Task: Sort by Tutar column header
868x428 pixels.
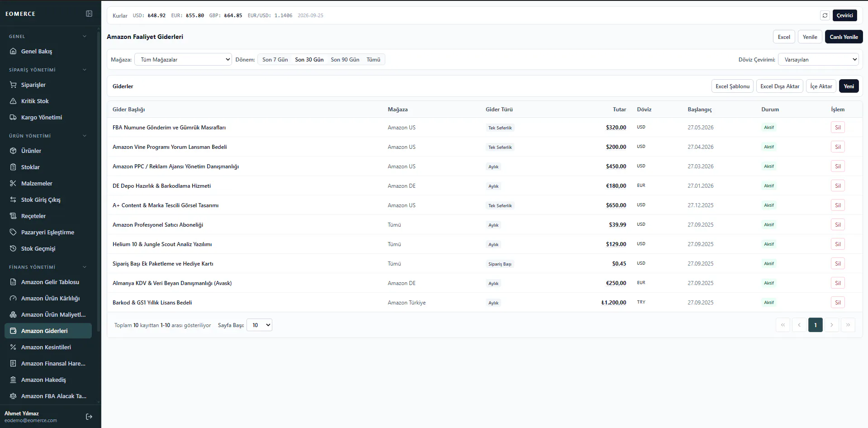Action: coord(619,109)
